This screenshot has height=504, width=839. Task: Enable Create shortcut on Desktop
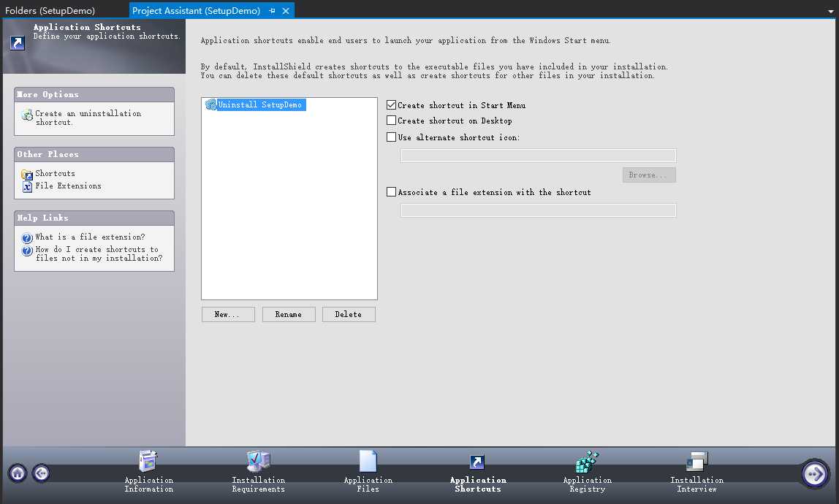tap(392, 121)
